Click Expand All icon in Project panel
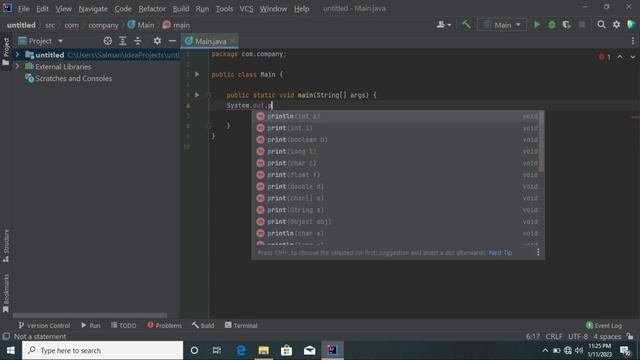The image size is (640, 360). (123, 41)
